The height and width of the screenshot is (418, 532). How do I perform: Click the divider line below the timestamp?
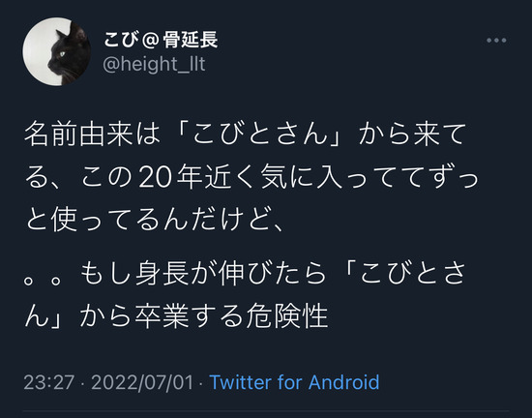click(266, 411)
